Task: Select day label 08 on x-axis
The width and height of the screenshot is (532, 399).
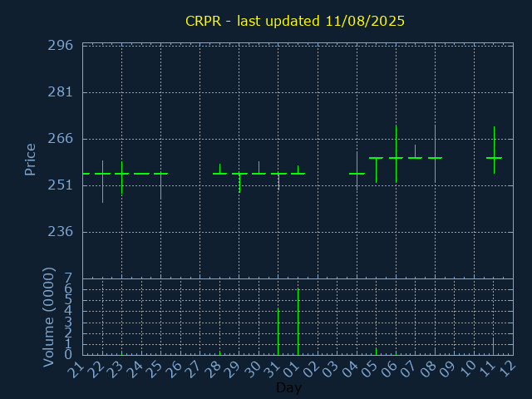Action: pyautogui.click(x=428, y=369)
